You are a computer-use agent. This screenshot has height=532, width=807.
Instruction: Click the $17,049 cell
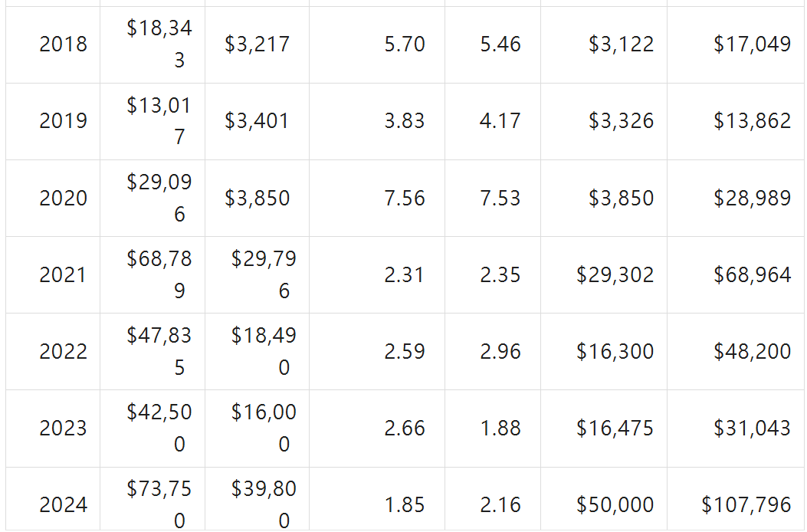tap(752, 44)
